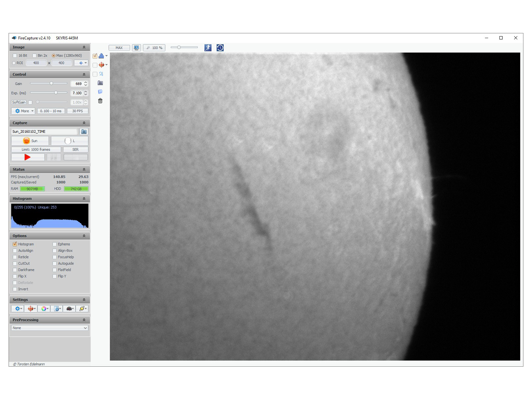
Task: Click the Sun_20160102_TIME filename field
Action: point(44,132)
